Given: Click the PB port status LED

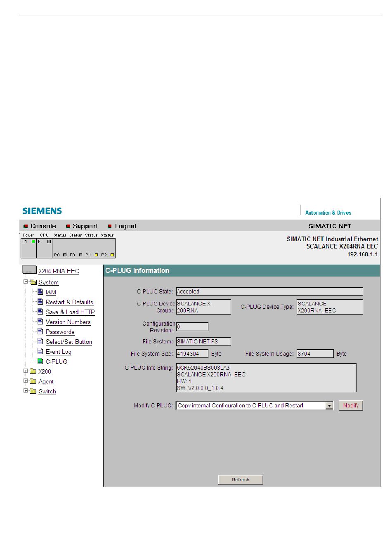Looking at the screenshot, I should [80, 255].
